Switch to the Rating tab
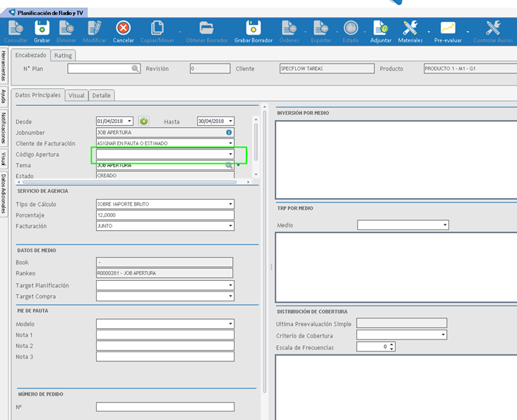Image resolution: width=517 pixels, height=420 pixels. (63, 55)
